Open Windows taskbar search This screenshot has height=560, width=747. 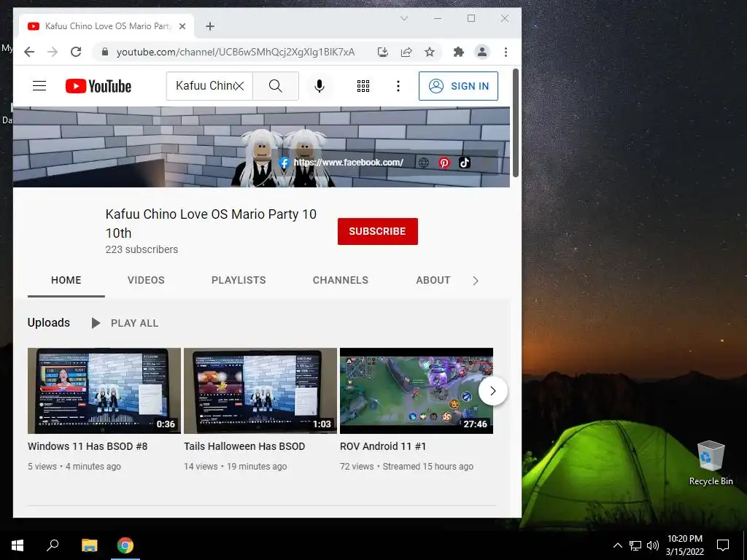[x=53, y=545]
